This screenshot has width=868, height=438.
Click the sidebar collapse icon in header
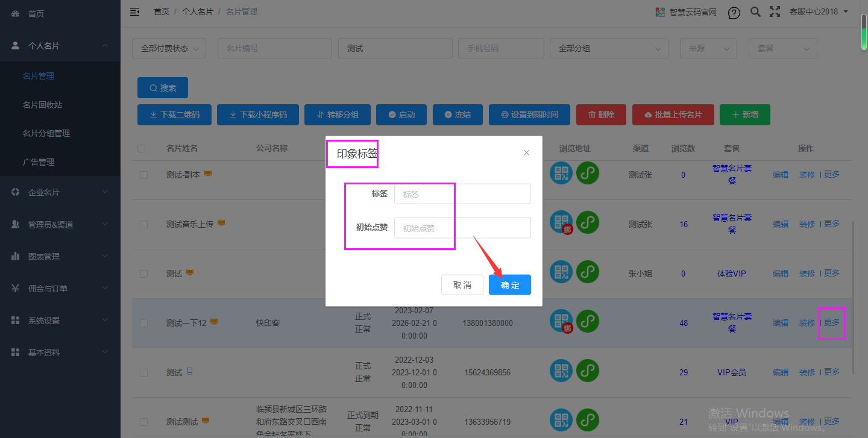tap(135, 11)
